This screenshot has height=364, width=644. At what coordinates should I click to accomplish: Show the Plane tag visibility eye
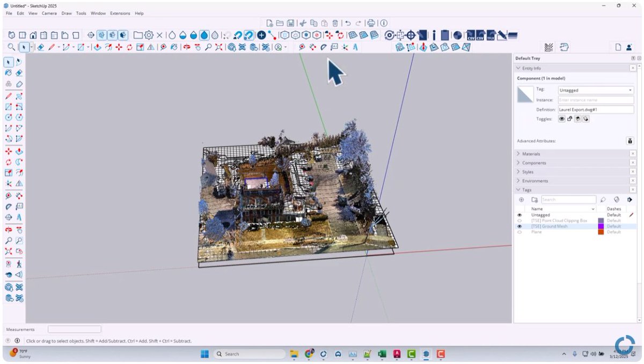tap(519, 232)
